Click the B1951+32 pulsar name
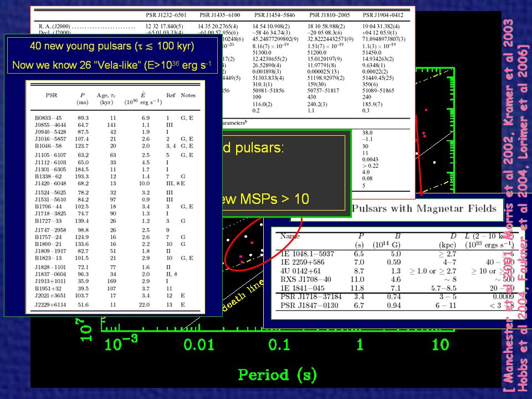The image size is (532, 399). click(x=48, y=288)
